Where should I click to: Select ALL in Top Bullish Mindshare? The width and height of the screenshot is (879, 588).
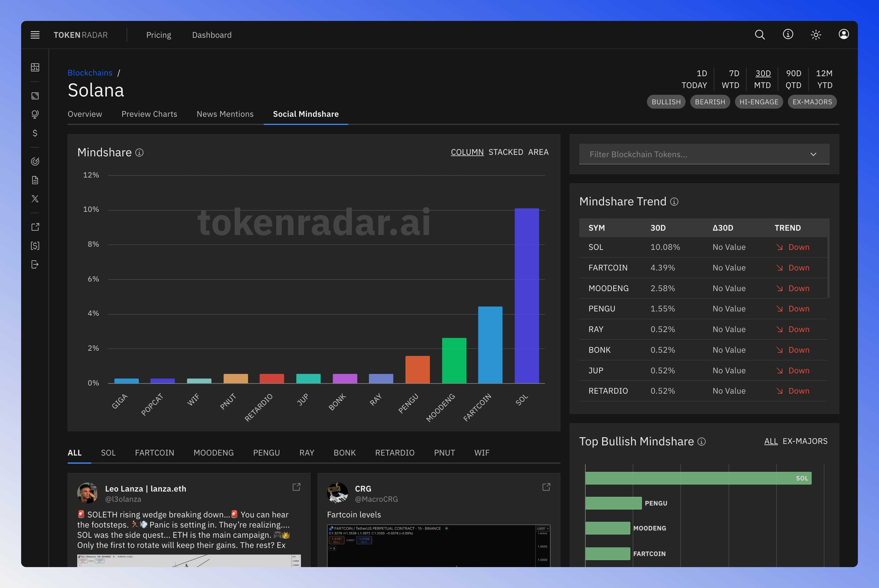[x=771, y=441]
